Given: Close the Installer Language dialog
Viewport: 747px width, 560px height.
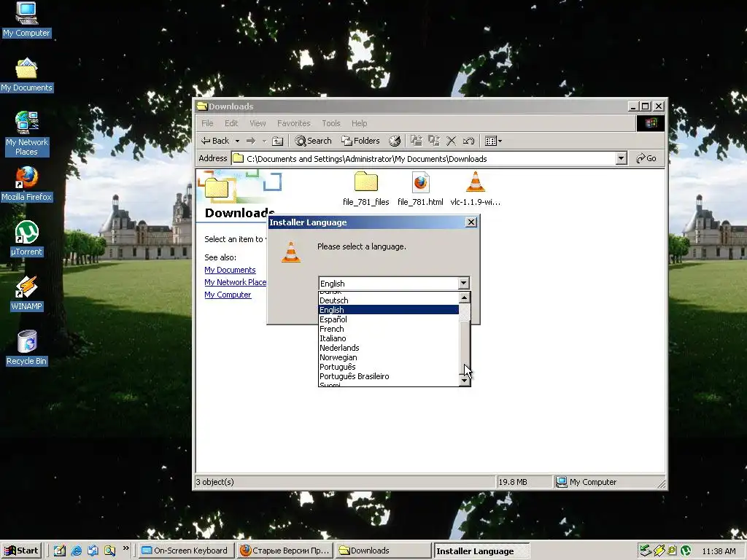Looking at the screenshot, I should click(471, 222).
